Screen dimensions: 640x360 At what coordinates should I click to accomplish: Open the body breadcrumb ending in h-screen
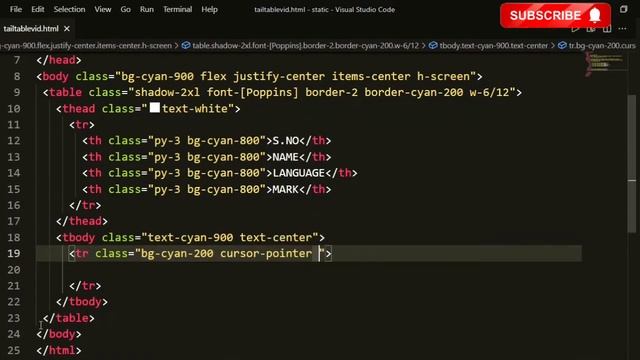pyautogui.click(x=86, y=45)
